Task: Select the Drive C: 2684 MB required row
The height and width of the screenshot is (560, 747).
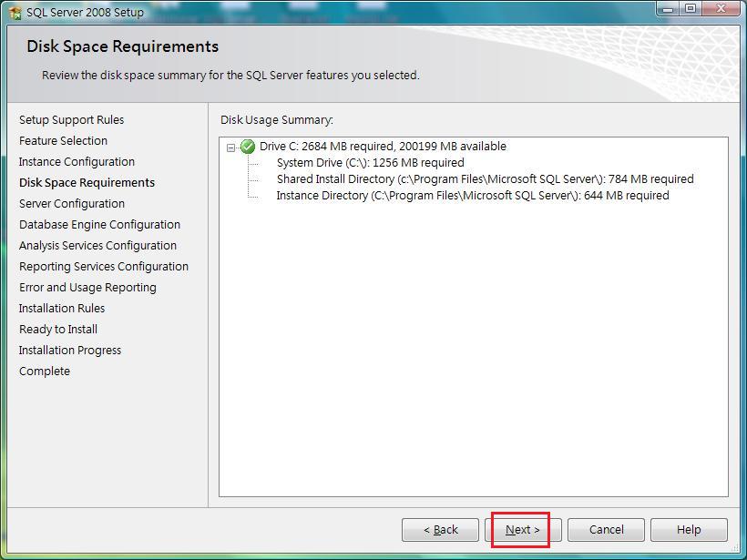Action: pos(383,147)
